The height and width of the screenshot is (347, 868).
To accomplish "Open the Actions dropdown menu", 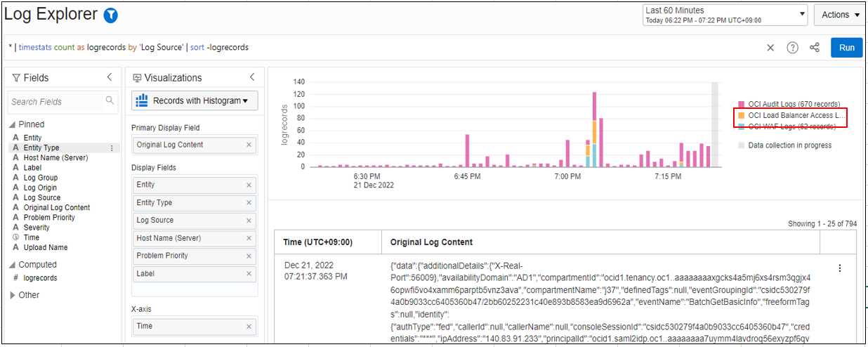I will click(x=840, y=15).
